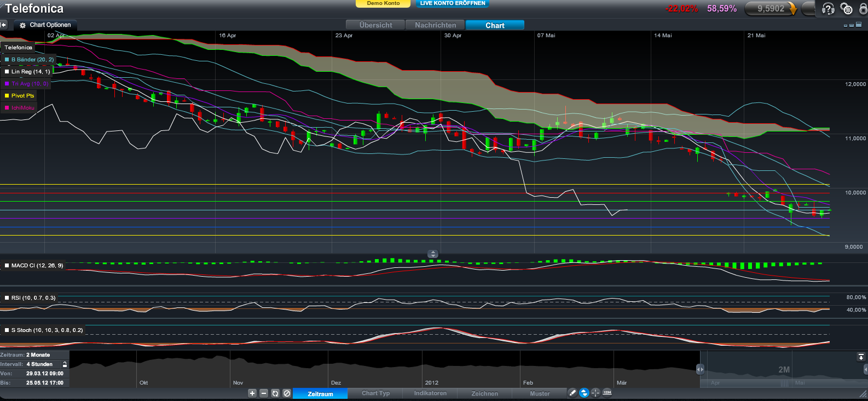Open the settings gears icon
Screen dimensions: 868x401
(846, 9)
